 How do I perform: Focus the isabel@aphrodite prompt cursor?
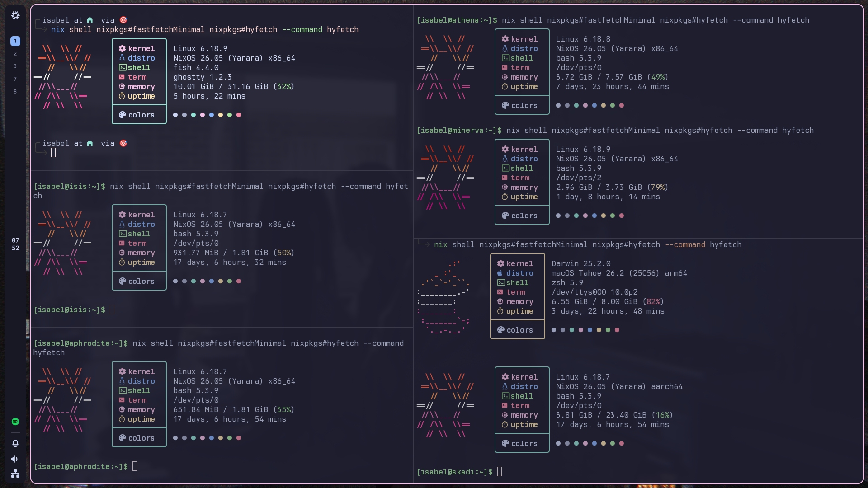(x=135, y=466)
